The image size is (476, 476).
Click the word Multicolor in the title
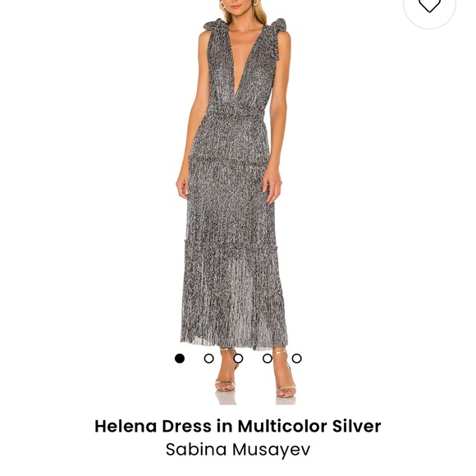click(x=282, y=426)
